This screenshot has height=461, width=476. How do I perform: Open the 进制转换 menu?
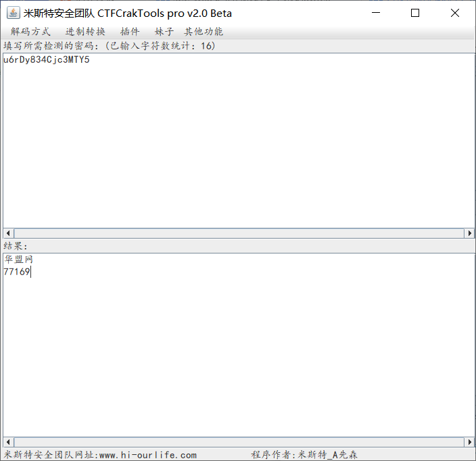pos(85,32)
